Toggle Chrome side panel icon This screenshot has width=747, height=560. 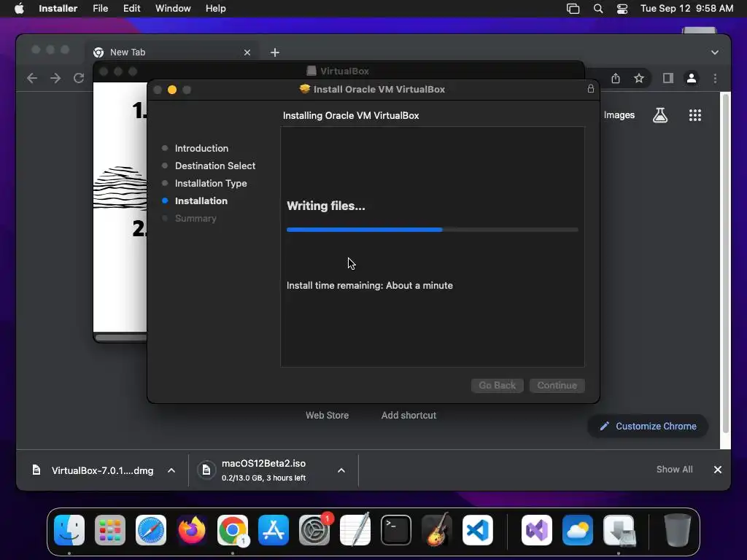pos(668,78)
